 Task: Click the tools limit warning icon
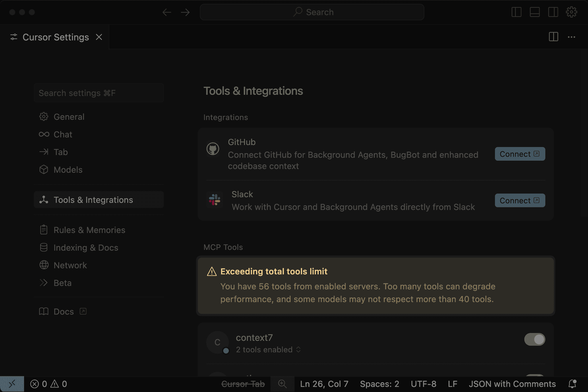212,271
